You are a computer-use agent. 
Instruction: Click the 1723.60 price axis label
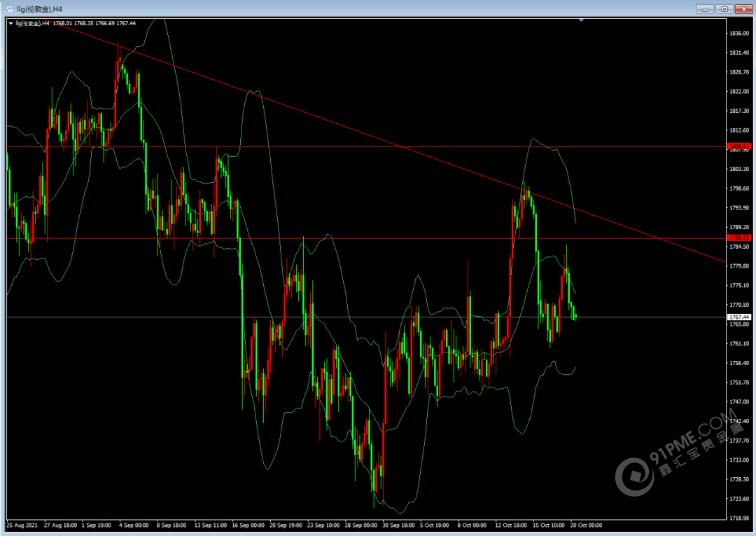click(x=740, y=498)
